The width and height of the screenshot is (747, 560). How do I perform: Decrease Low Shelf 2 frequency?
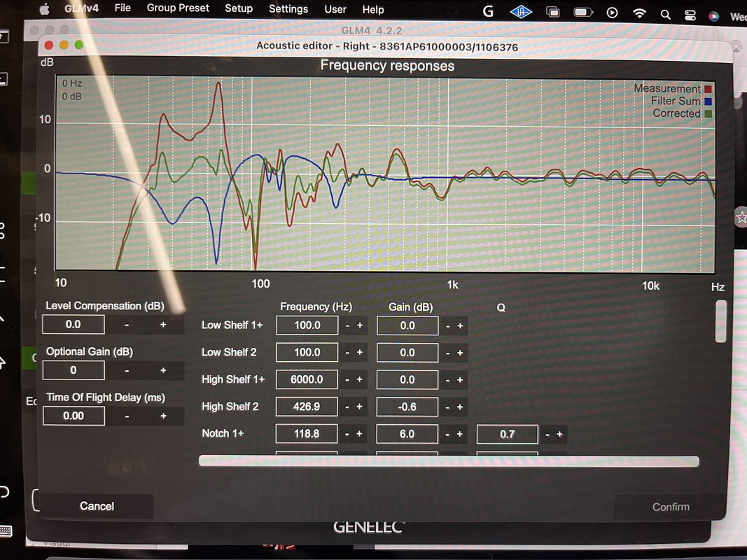[347, 352]
